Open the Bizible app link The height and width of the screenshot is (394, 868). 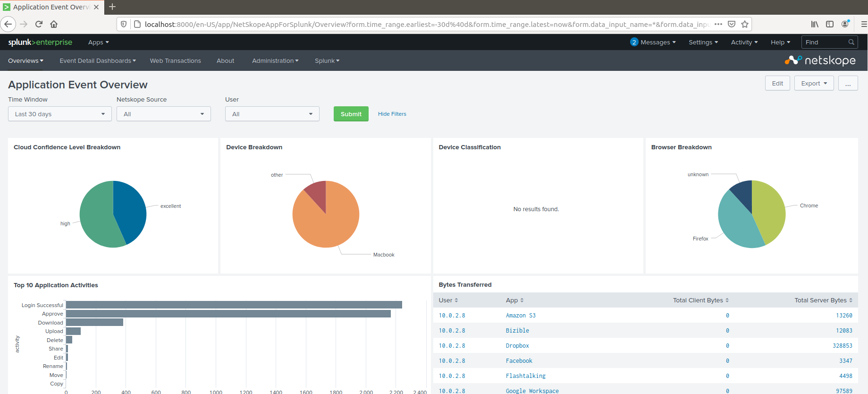(517, 331)
